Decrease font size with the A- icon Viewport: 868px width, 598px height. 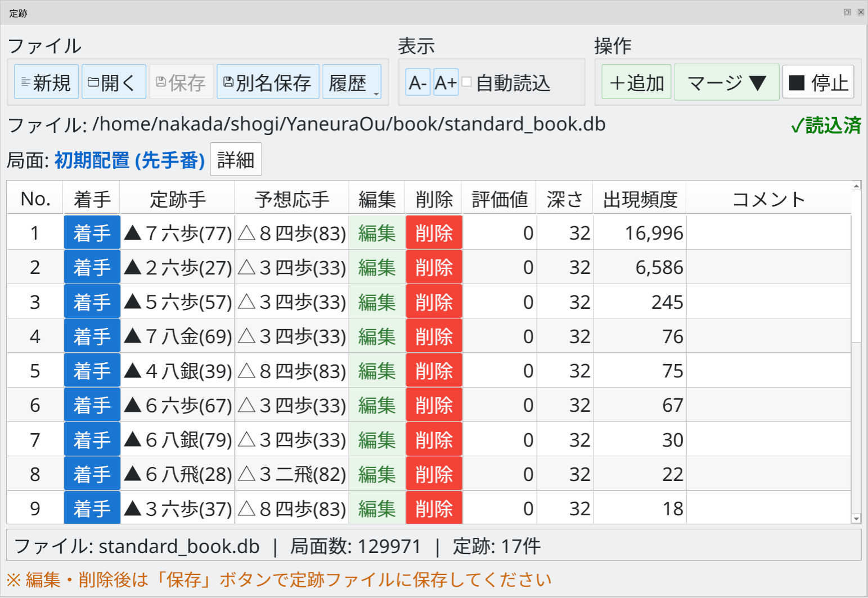tap(417, 83)
